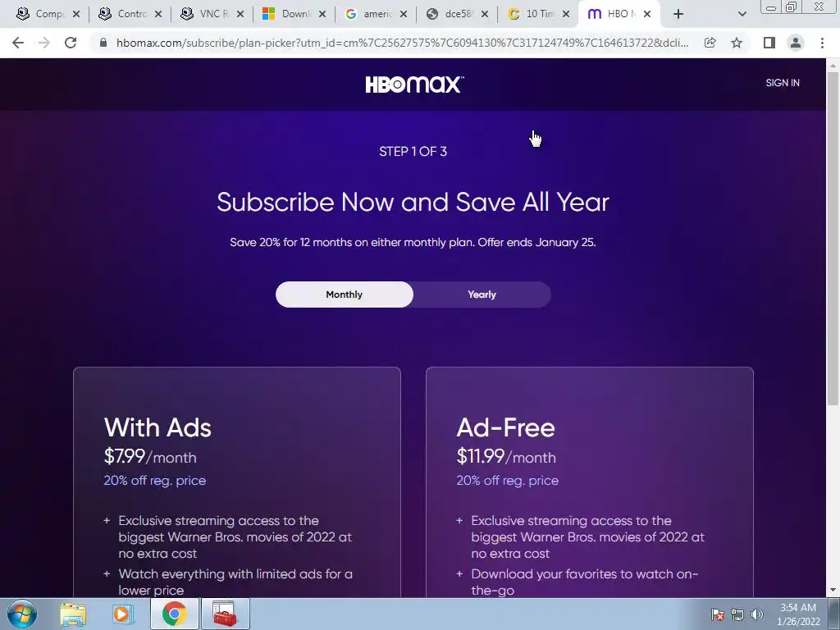Click the 'STEP 1 OF 3' text

point(413,152)
